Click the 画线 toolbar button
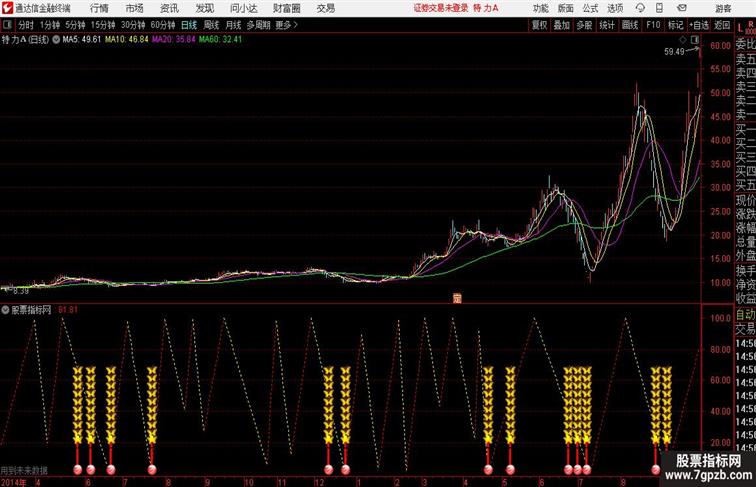The height and width of the screenshot is (487, 756). click(x=630, y=25)
